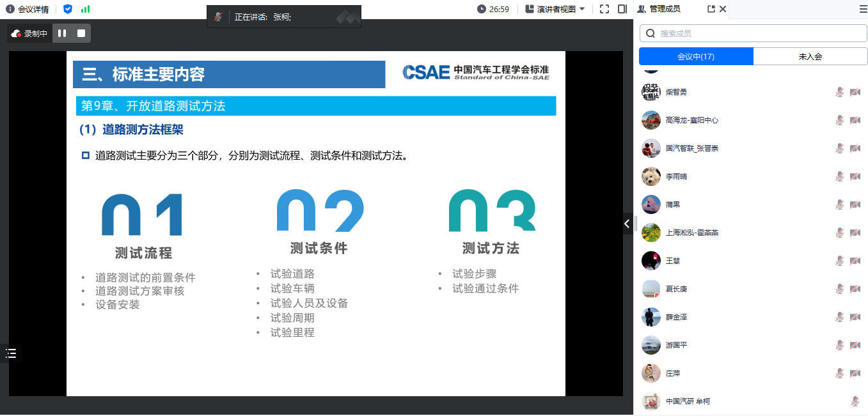This screenshot has width=868, height=416.
Task: Open the hamburger menu at top right
Action: (862, 9)
